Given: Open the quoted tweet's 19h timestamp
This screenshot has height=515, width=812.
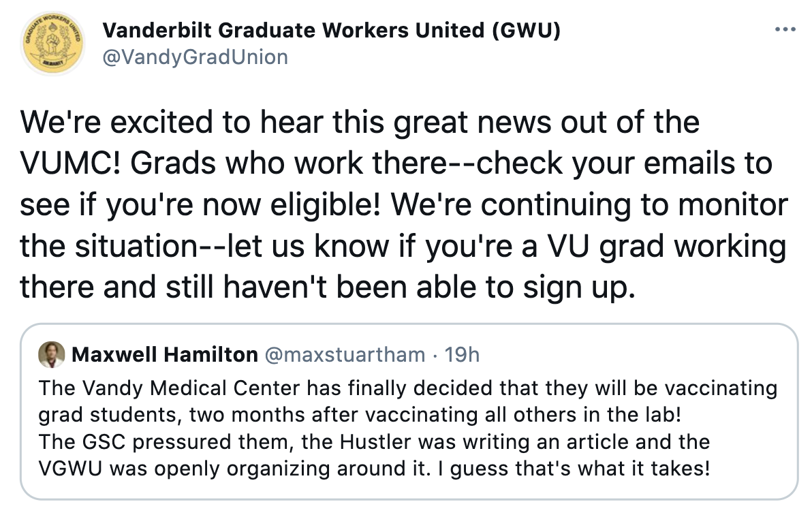Looking at the screenshot, I should coord(462,355).
